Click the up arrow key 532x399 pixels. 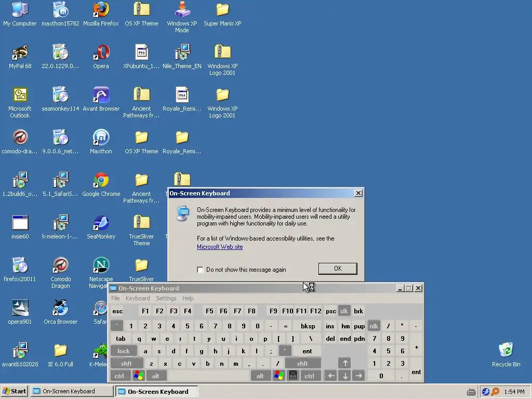click(x=345, y=363)
